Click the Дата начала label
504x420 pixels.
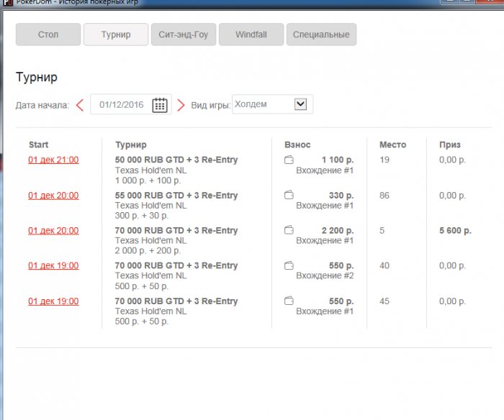pyautogui.click(x=42, y=105)
